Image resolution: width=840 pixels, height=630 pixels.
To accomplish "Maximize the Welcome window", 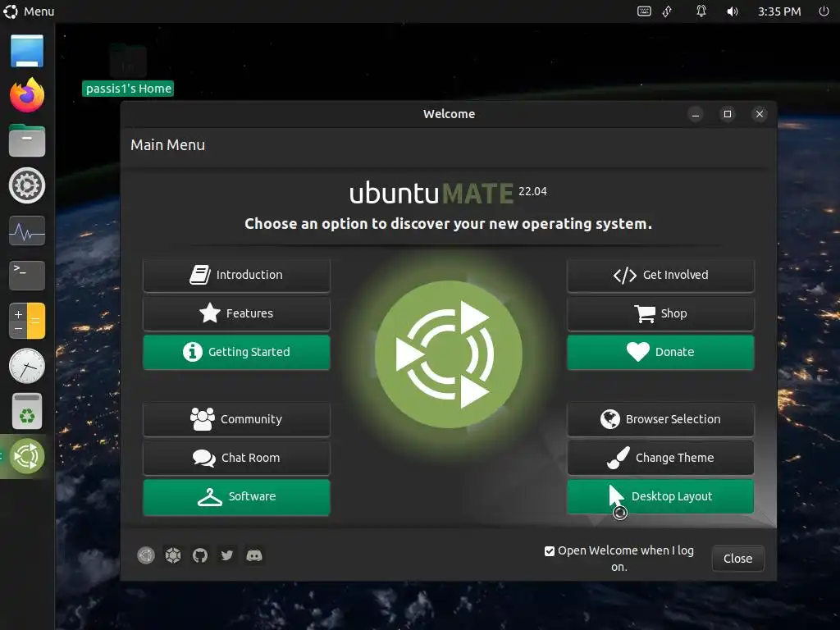I will coord(728,114).
